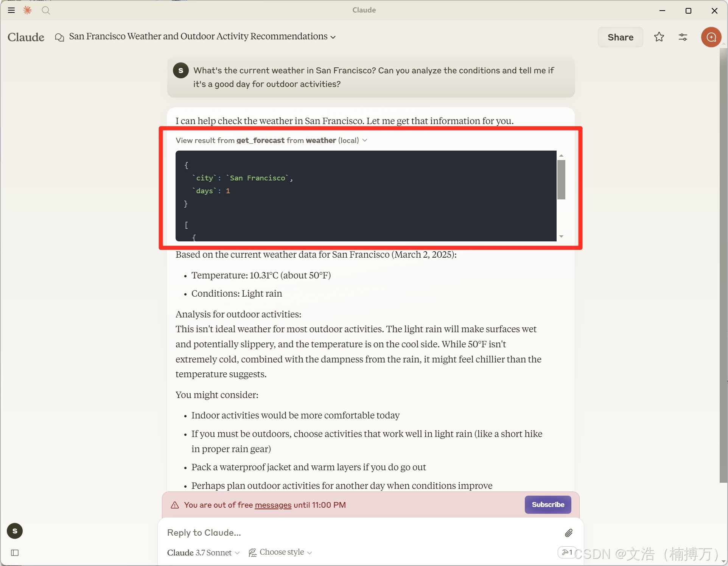Screen dimensions: 728x566
Task: Maximize the Claude window
Action: [688, 11]
